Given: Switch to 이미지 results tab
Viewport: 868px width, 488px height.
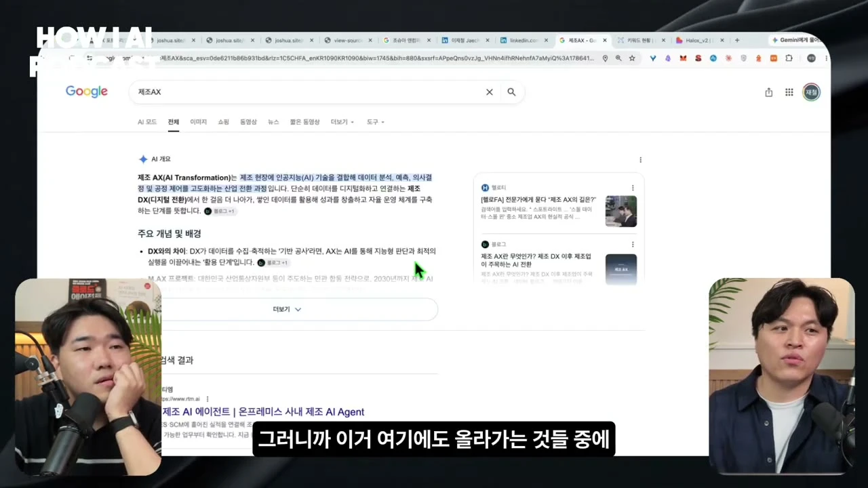Looking at the screenshot, I should (x=198, y=122).
